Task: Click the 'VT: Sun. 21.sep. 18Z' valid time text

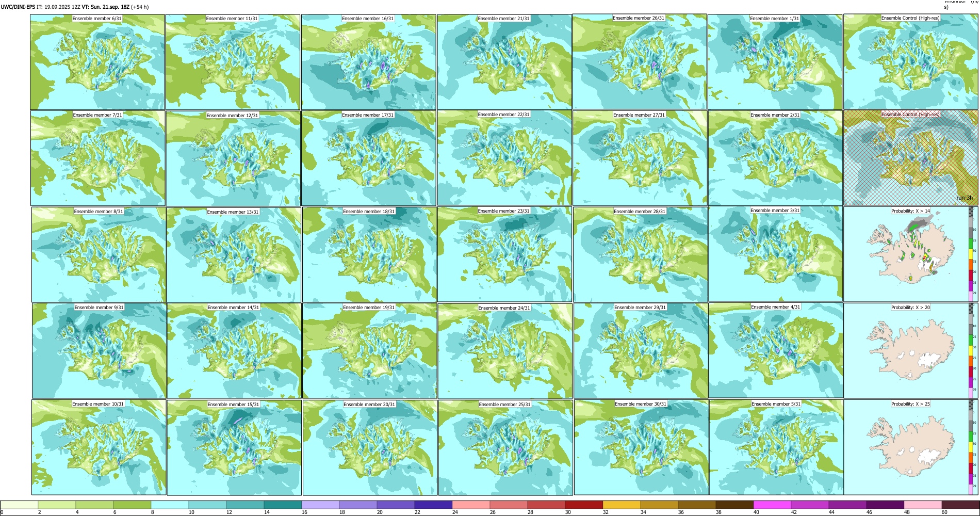Action: (x=105, y=7)
